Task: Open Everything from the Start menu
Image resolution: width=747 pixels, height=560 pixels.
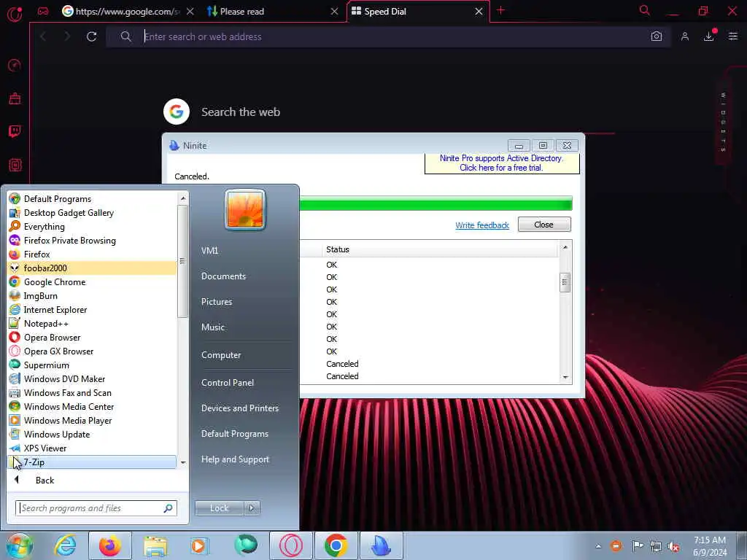Action: click(x=93, y=227)
